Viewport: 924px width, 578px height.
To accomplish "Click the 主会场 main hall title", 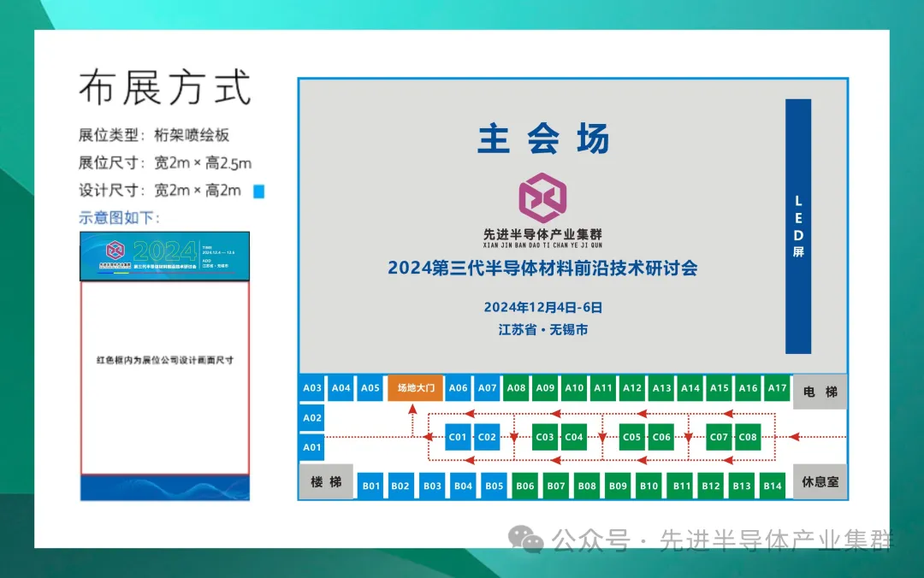I will pyautogui.click(x=542, y=139).
